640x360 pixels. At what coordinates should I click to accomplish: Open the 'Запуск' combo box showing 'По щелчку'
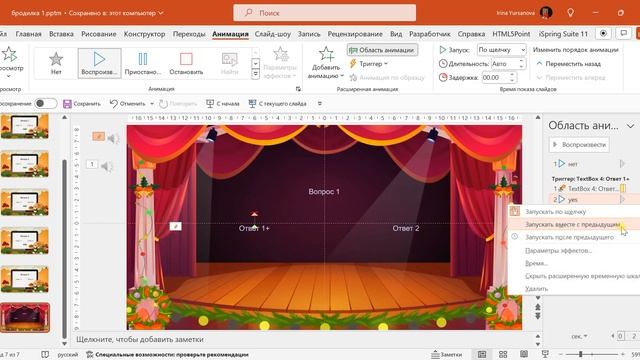point(501,50)
